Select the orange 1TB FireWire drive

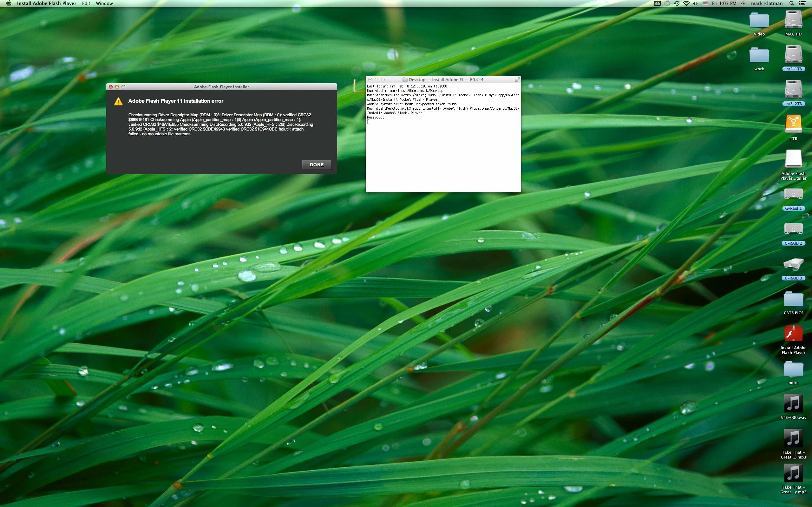point(793,124)
